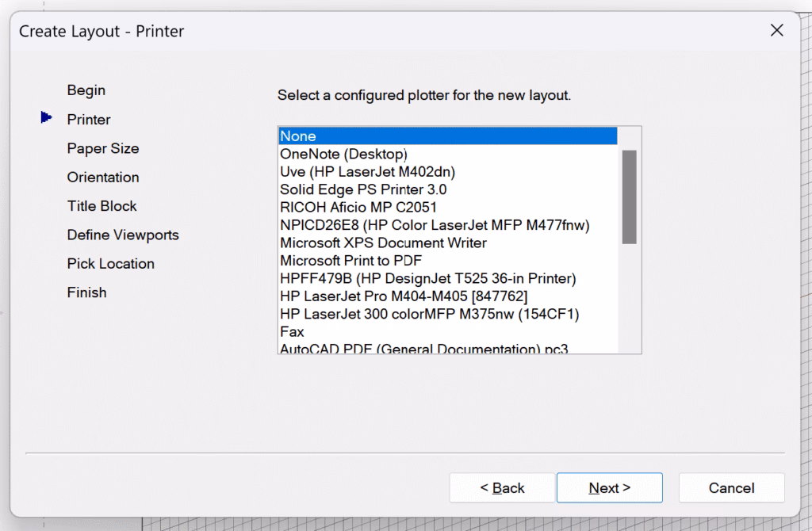Choose Microsoft Print to PDF
The width and height of the screenshot is (812, 531).
coord(448,260)
